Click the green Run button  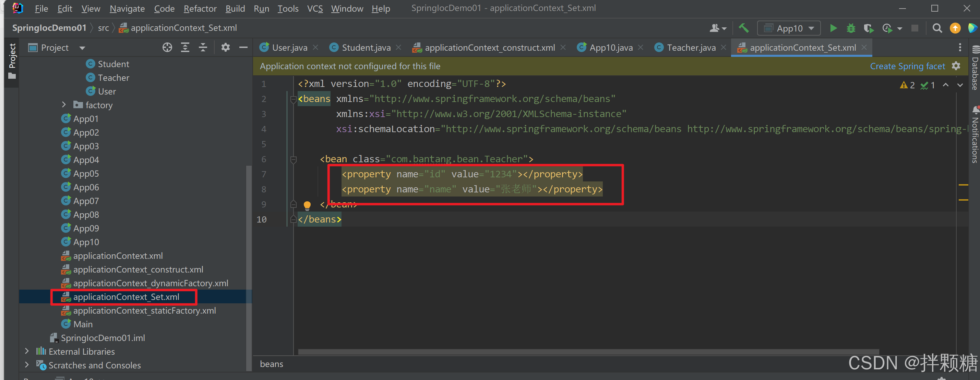(x=833, y=28)
